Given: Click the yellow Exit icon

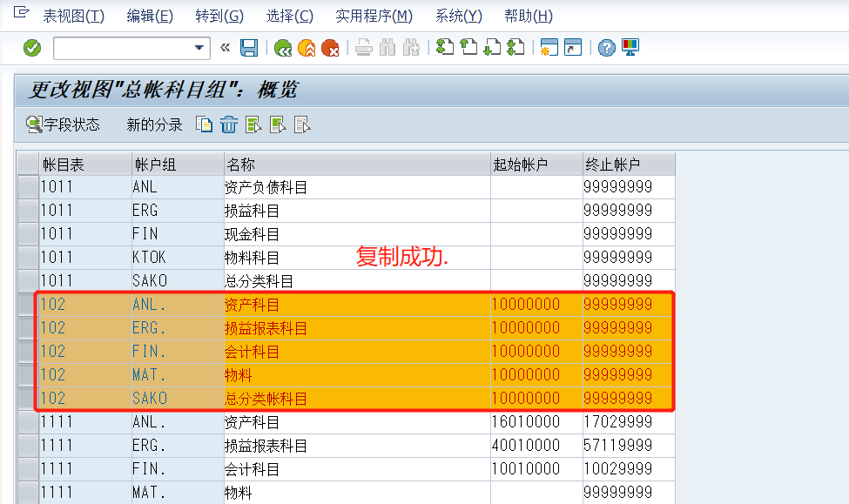Looking at the screenshot, I should point(307,48).
